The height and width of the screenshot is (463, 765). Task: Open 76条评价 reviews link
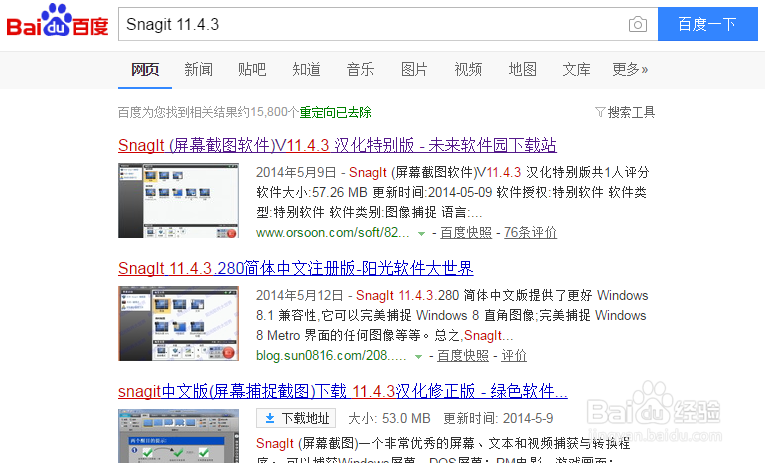(x=530, y=233)
